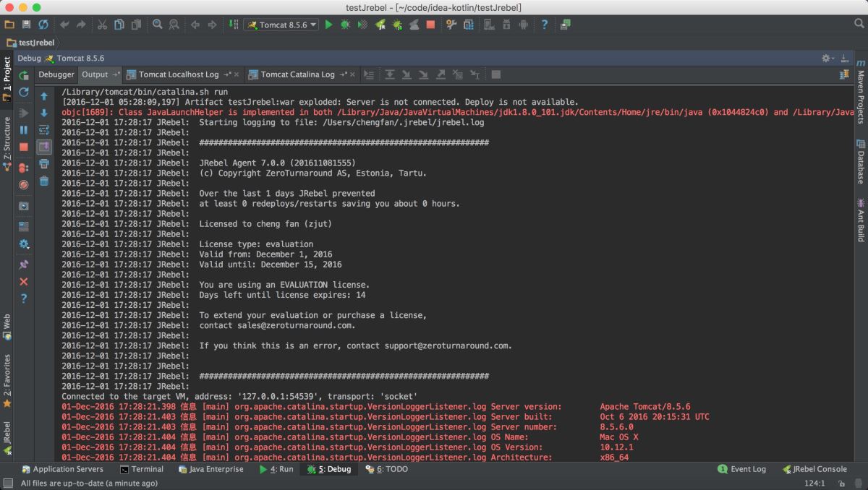868x490 pixels.
Task: Open the Event Log panel
Action: click(x=741, y=469)
